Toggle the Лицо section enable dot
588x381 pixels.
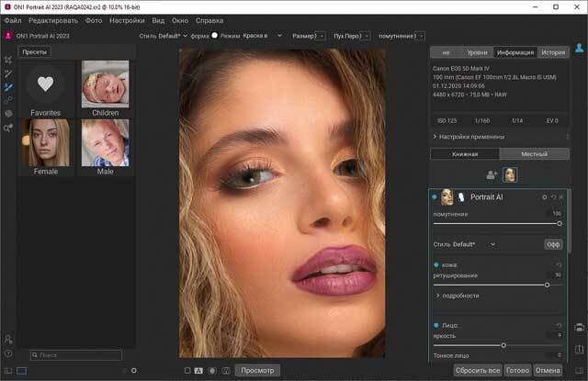coord(436,325)
